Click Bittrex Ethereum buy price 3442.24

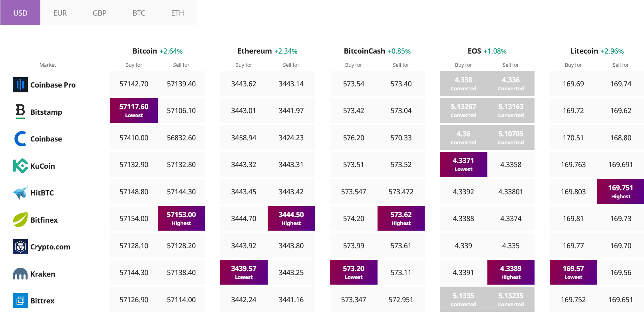[x=244, y=300]
